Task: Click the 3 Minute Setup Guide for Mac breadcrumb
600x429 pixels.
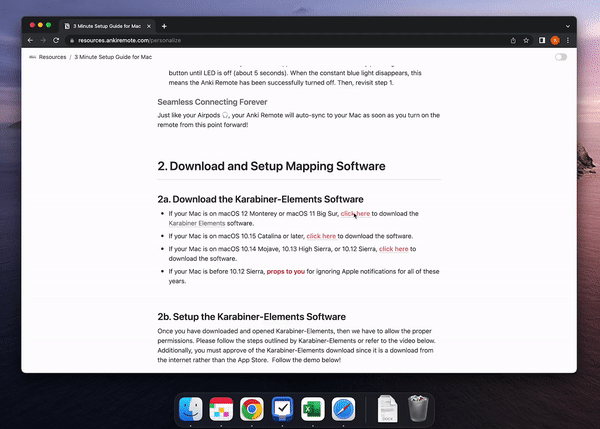Action: coord(113,57)
